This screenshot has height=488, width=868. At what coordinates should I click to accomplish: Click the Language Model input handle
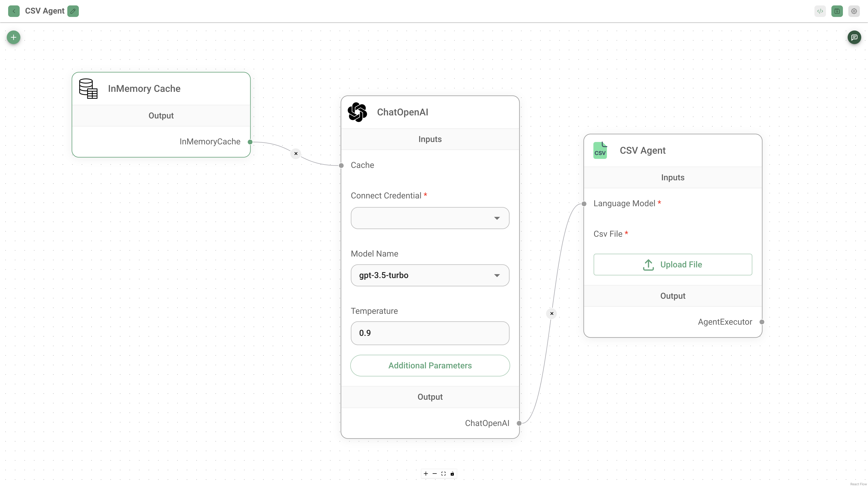[584, 204]
